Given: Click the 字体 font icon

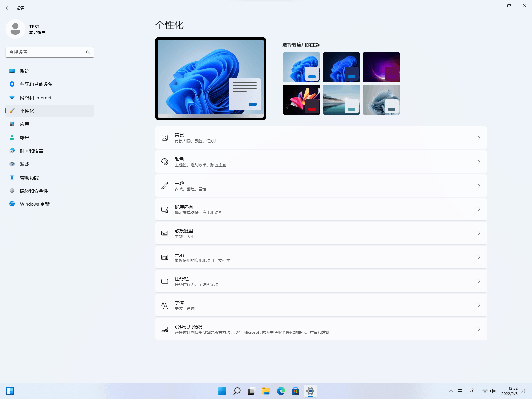Looking at the screenshot, I should click(x=165, y=305).
